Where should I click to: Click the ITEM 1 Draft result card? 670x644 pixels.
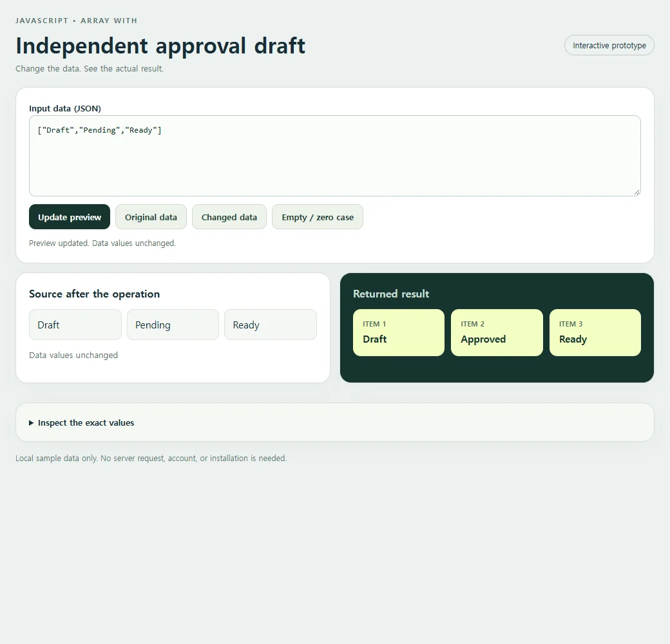(399, 333)
